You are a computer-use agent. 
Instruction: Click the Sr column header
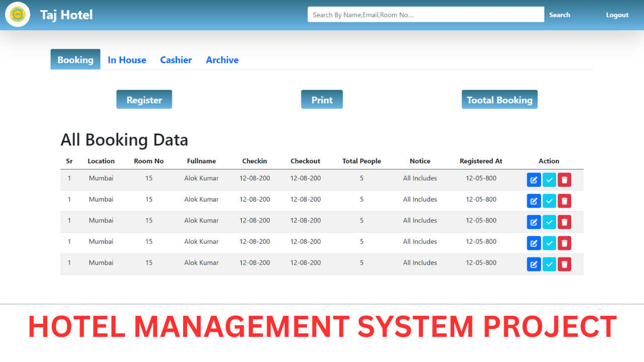coord(69,161)
